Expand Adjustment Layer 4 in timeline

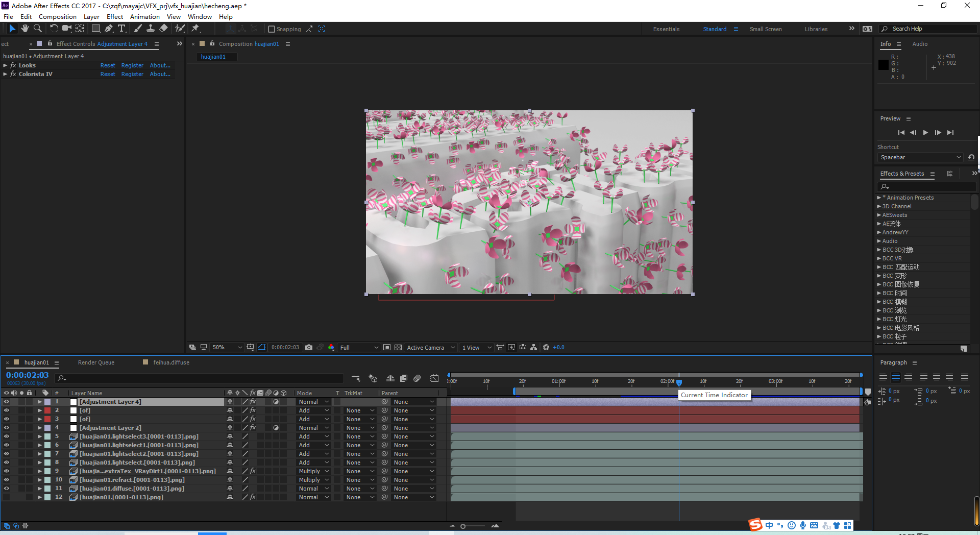click(40, 402)
